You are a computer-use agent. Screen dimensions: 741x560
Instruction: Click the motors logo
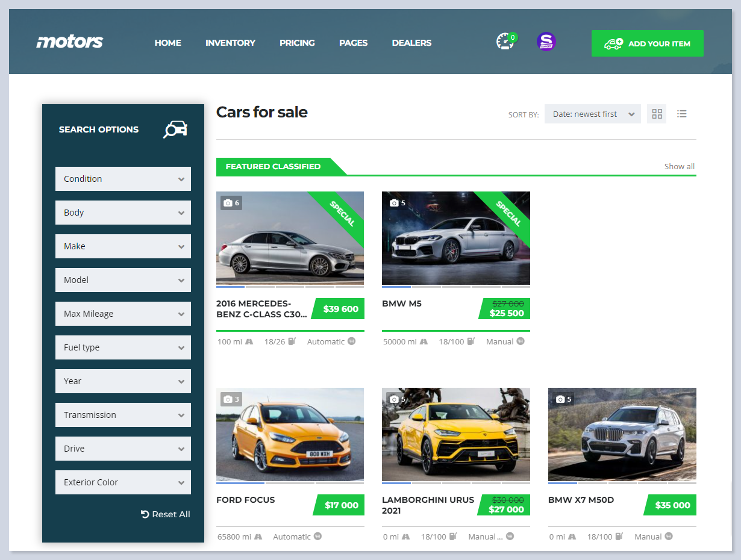(70, 42)
